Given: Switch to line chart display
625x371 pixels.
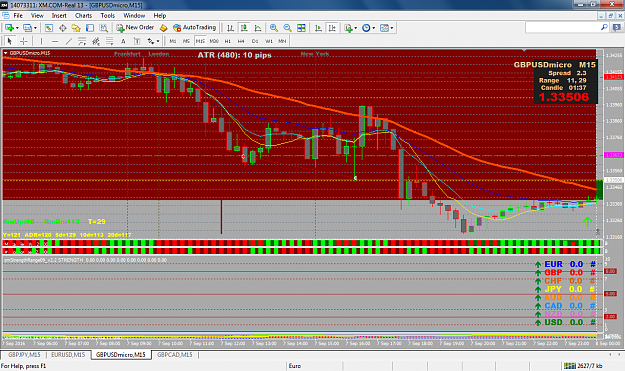Looking at the screenshot, I should 258,28.
